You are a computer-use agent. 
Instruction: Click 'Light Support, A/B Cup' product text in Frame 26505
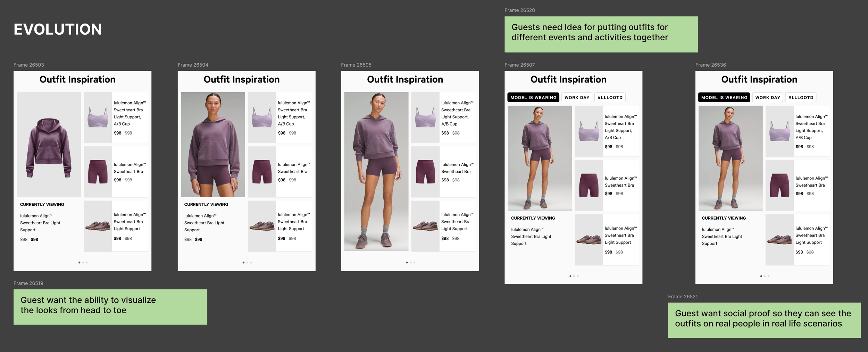pyautogui.click(x=455, y=120)
